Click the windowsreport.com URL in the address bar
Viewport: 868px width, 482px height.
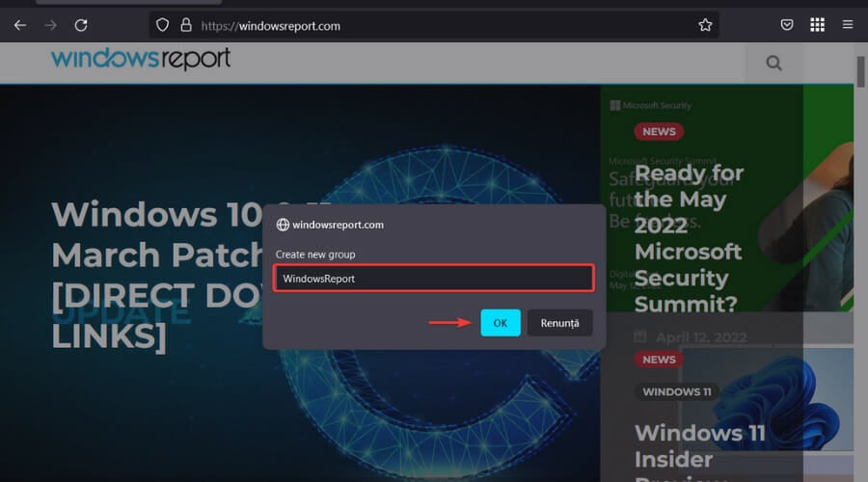tap(271, 26)
